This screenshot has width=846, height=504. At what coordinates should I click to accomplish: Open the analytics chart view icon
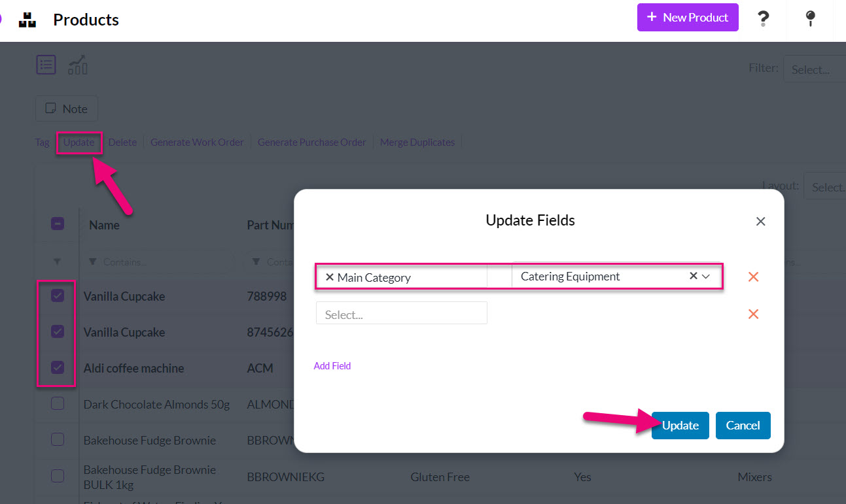[77, 65]
